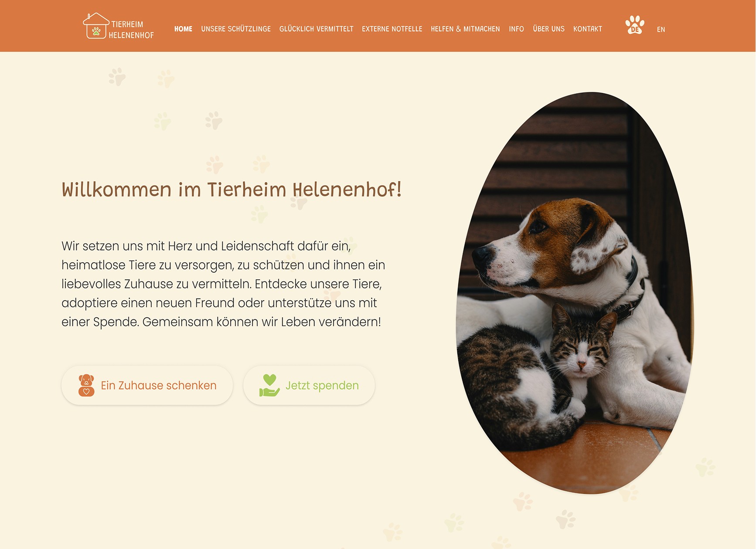Click the Jetzt spenden button

click(309, 386)
